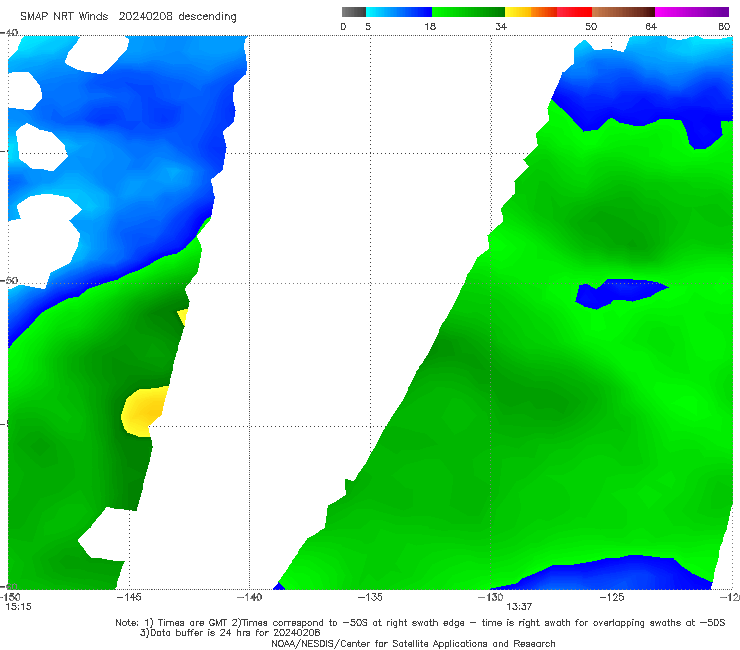Click the NOAA/NESDIS Center credit line
740x650 pixels.
[413, 643]
